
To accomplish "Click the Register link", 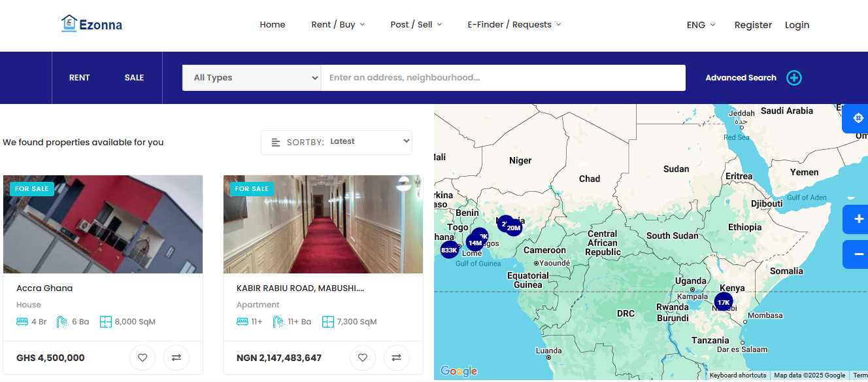I will [753, 25].
